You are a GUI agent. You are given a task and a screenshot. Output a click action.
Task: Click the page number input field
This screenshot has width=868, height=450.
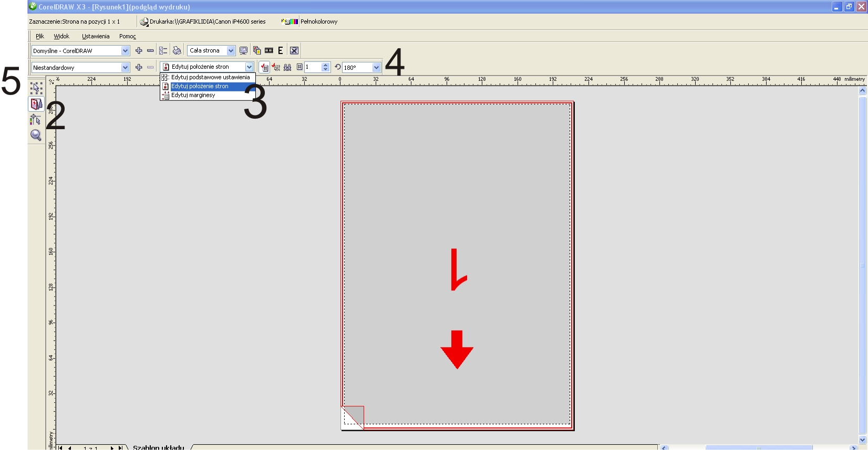point(313,67)
